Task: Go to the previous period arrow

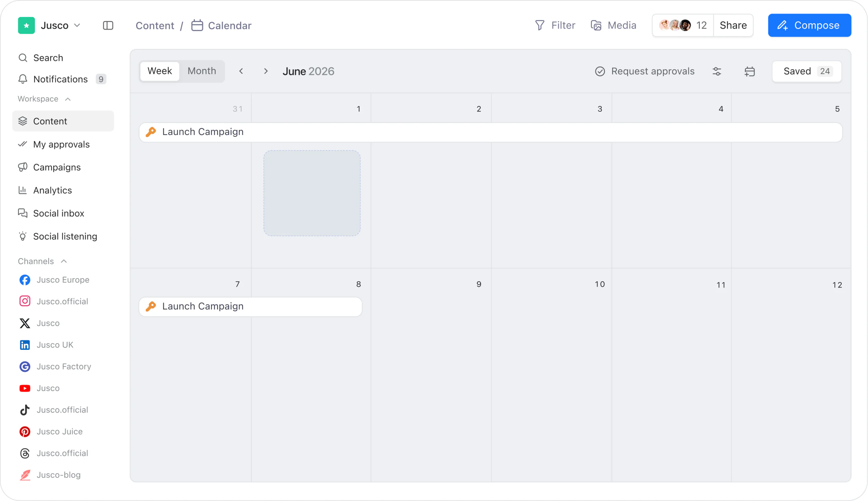Action: [241, 71]
